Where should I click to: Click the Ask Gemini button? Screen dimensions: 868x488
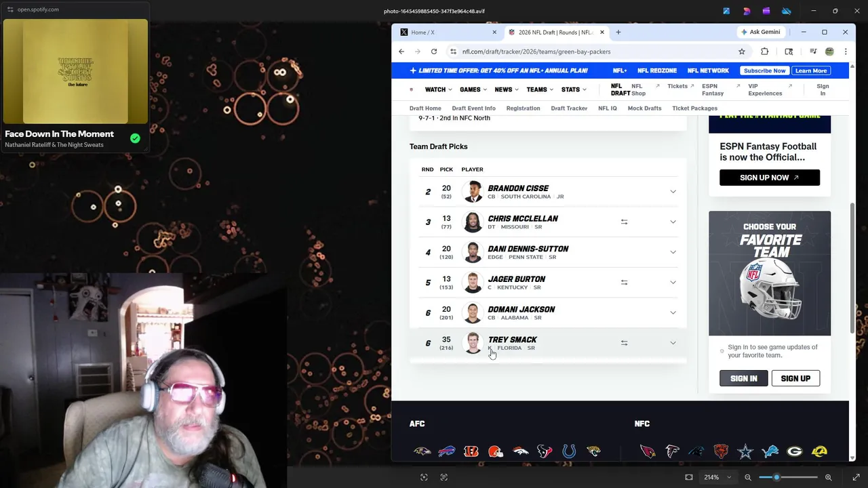[x=760, y=32]
